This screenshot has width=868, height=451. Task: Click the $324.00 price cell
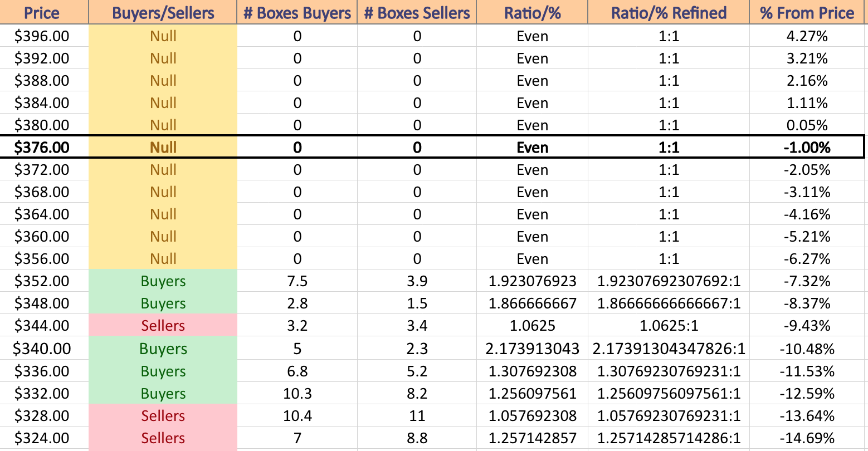[x=44, y=438]
